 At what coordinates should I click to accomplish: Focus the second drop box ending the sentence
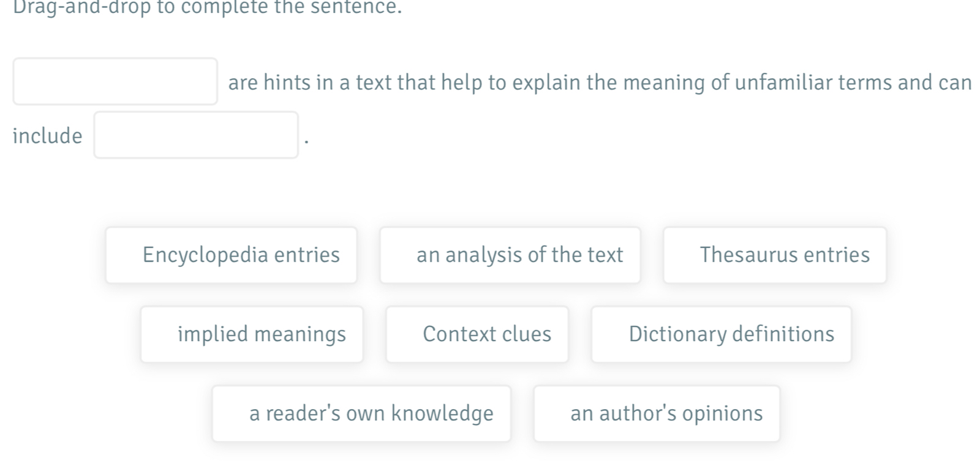coord(196,135)
